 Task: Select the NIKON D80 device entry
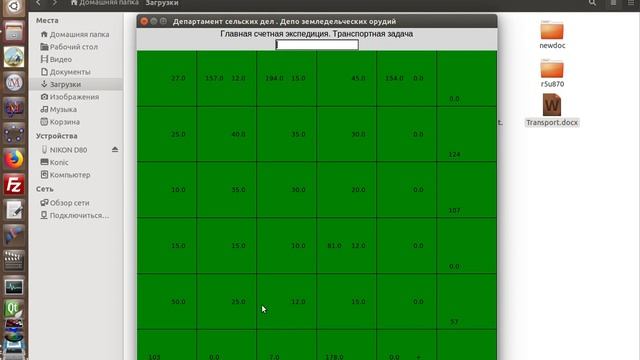click(x=69, y=150)
